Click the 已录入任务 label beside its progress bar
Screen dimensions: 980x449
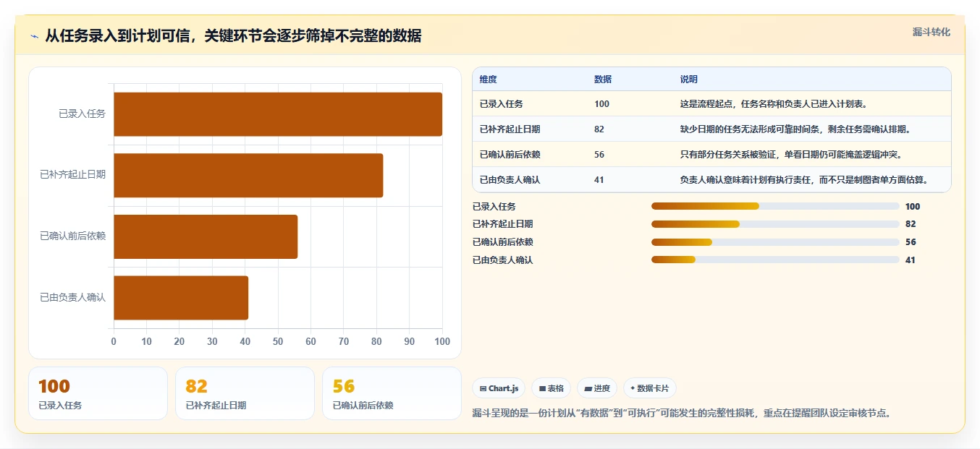coord(494,207)
